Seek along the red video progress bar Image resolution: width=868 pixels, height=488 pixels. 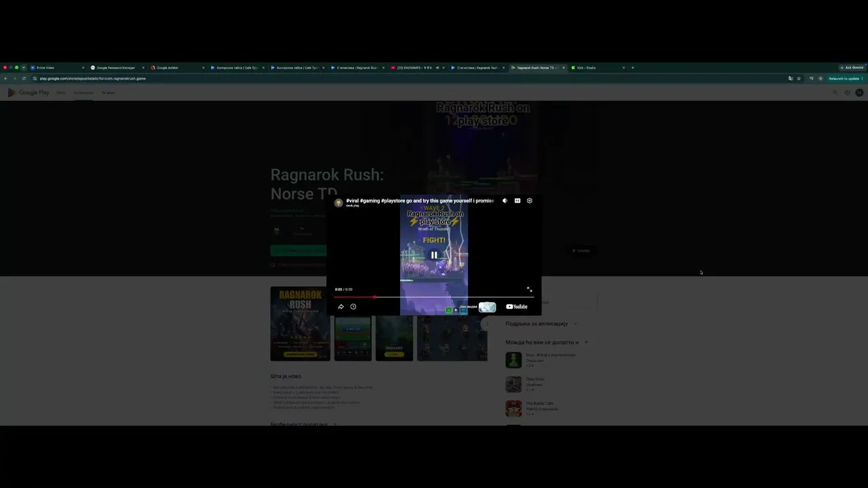[x=433, y=297]
